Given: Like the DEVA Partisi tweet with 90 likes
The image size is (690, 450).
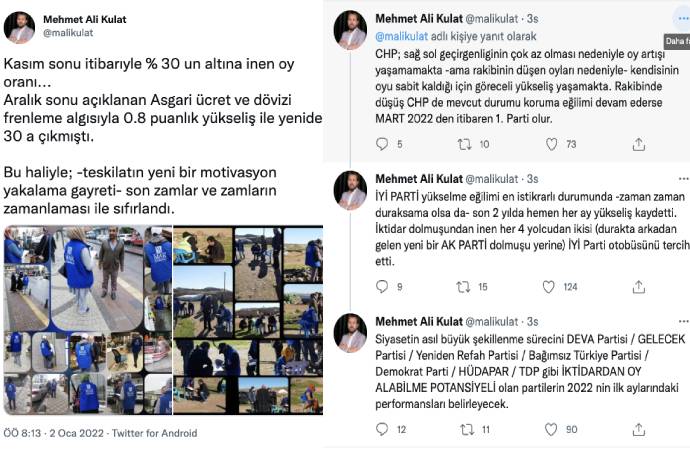Looking at the screenshot, I should tap(551, 430).
